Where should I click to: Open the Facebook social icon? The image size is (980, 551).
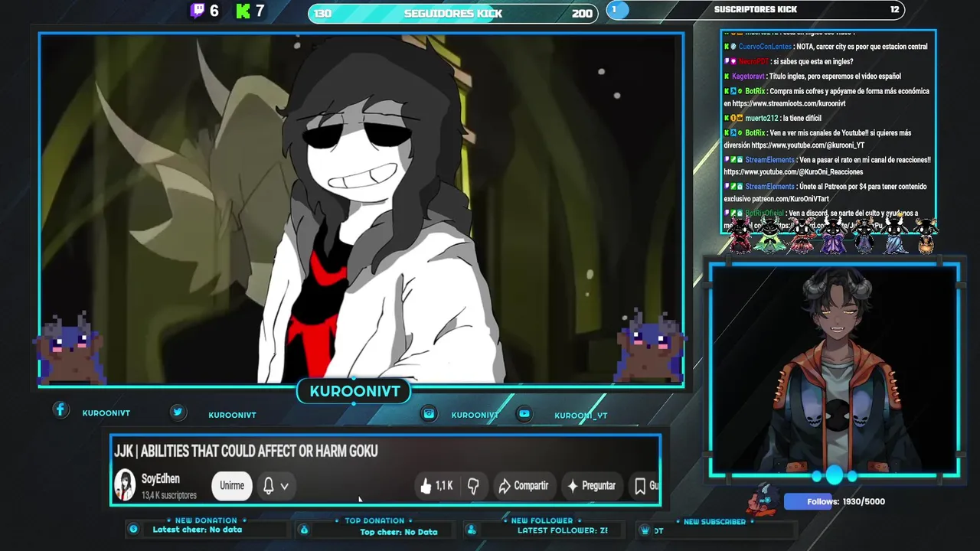pos(60,410)
